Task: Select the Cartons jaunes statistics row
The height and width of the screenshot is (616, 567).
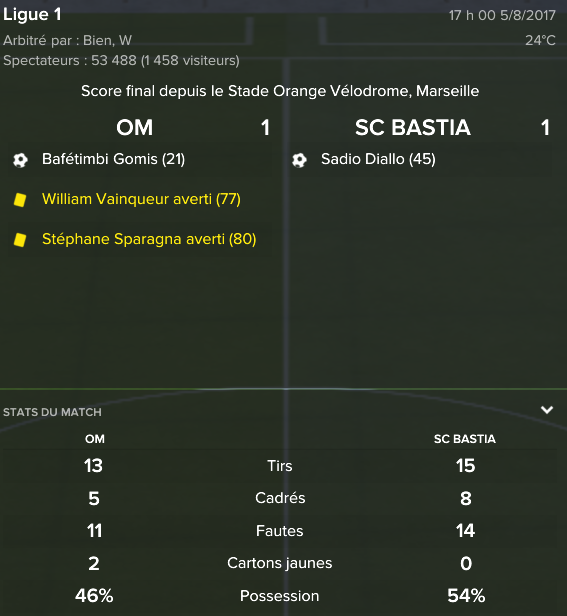Action: (x=280, y=563)
